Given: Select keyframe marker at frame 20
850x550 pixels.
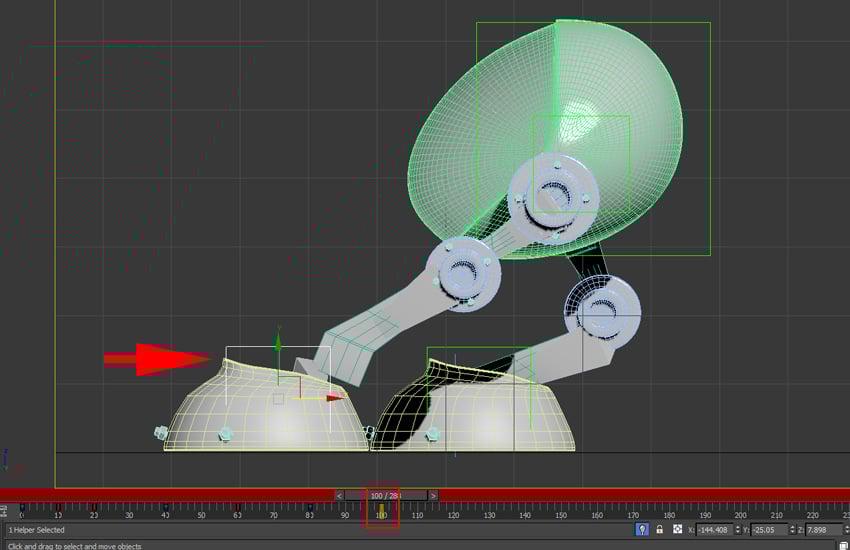Looking at the screenshot, I should tap(94, 508).
